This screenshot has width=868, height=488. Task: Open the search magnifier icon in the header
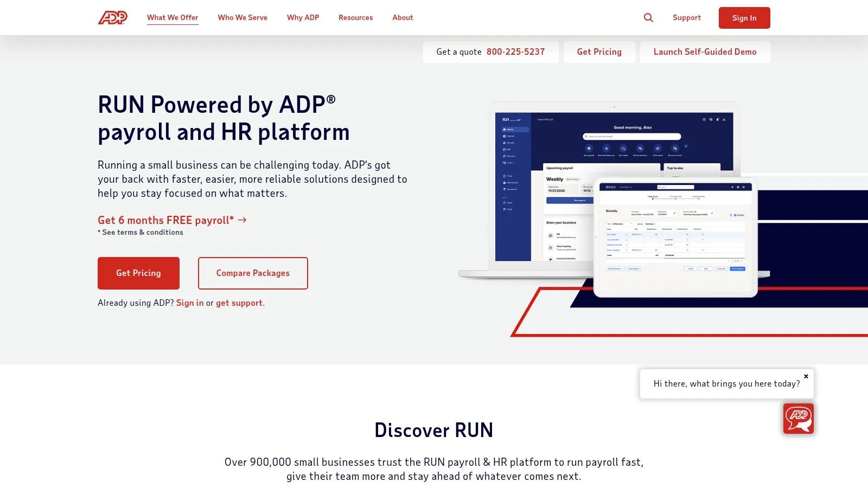pos(648,17)
